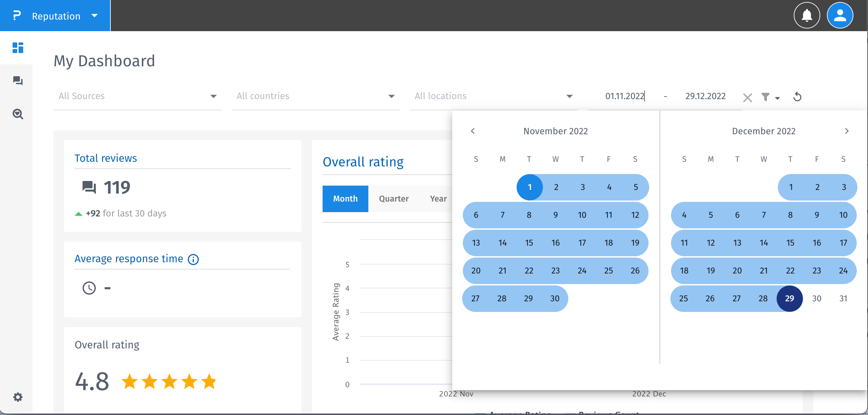Open the notifications bell icon

[x=807, y=16]
